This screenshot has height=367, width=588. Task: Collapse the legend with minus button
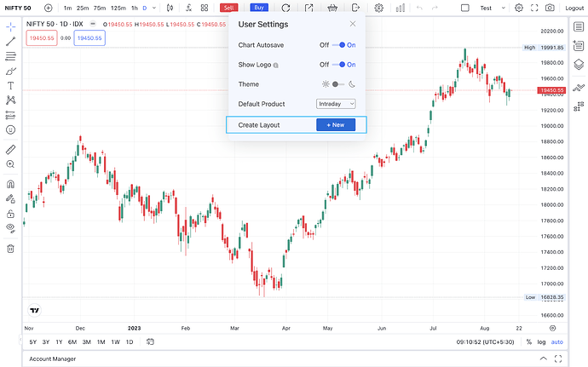point(93,24)
